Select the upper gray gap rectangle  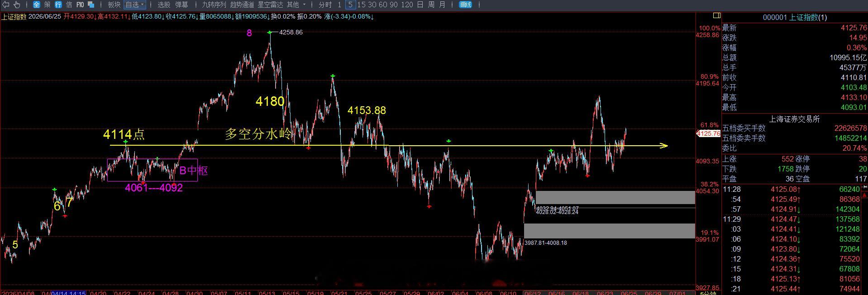coord(615,197)
